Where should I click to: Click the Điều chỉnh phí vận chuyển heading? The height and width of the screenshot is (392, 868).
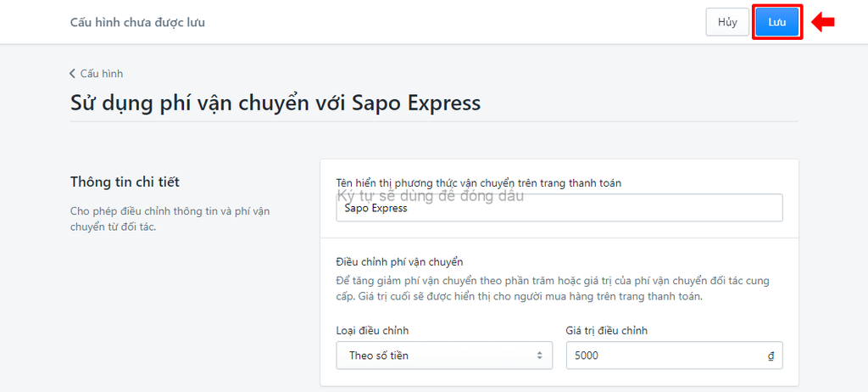[x=399, y=261]
